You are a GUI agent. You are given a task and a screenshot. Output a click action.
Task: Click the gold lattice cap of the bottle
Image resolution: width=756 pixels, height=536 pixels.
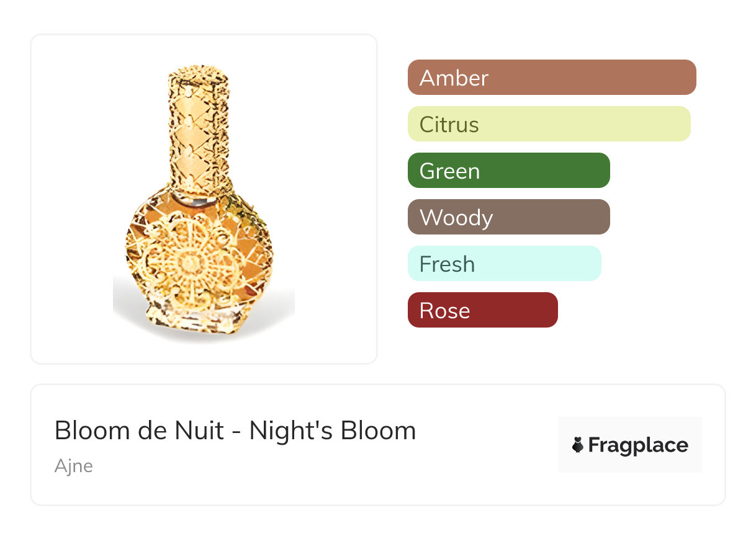199,124
